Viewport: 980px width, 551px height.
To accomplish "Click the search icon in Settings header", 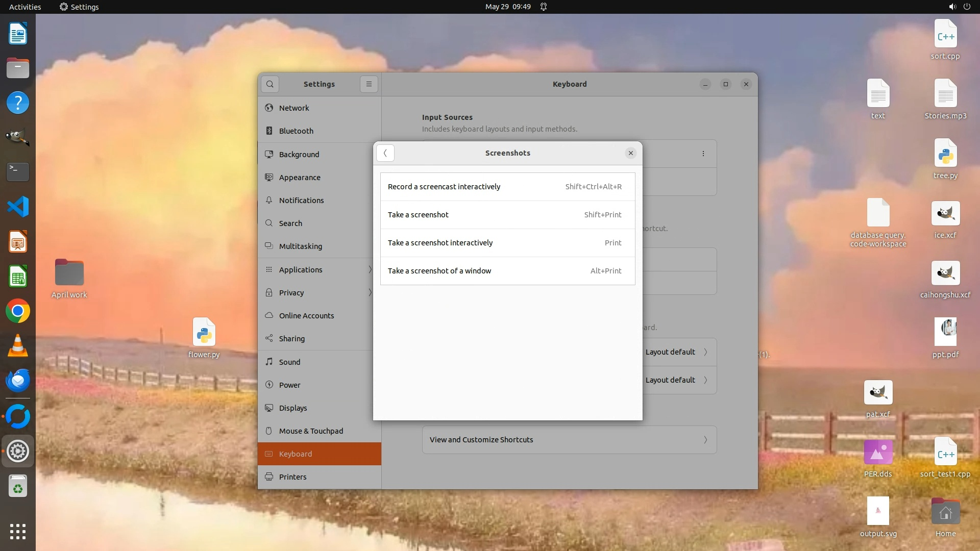I will click(x=270, y=84).
